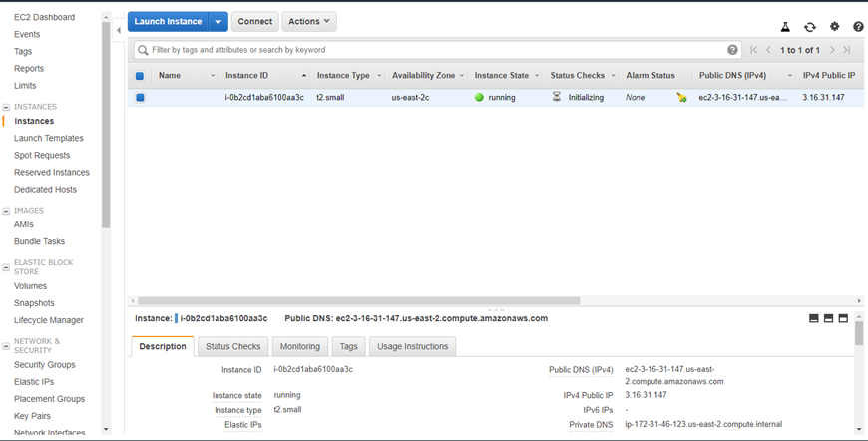The image size is (868, 441).
Task: Expand the Actions dropdown menu
Action: (x=309, y=22)
